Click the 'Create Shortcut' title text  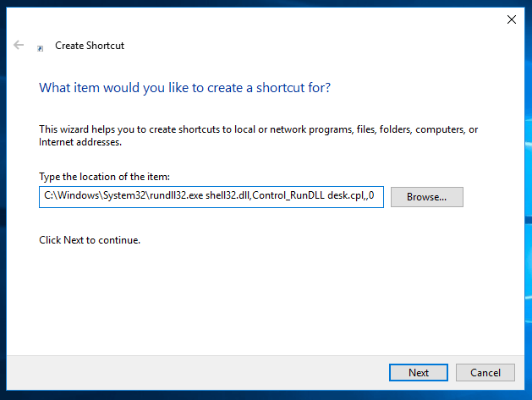click(x=90, y=46)
